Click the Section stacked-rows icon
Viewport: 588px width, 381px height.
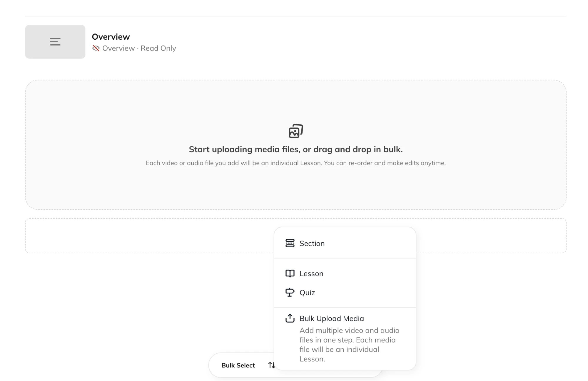tap(290, 243)
